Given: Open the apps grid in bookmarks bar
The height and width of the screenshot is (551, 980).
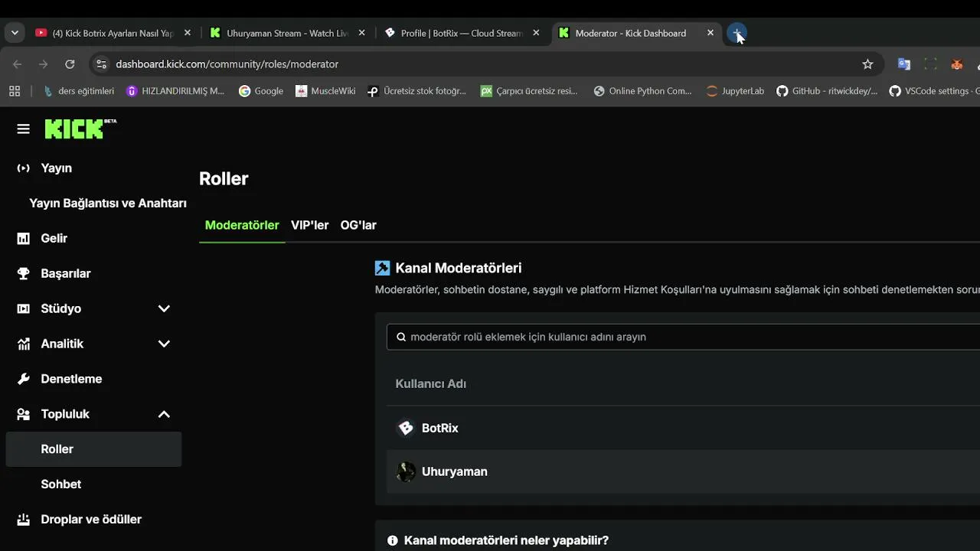Looking at the screenshot, I should coord(15,91).
